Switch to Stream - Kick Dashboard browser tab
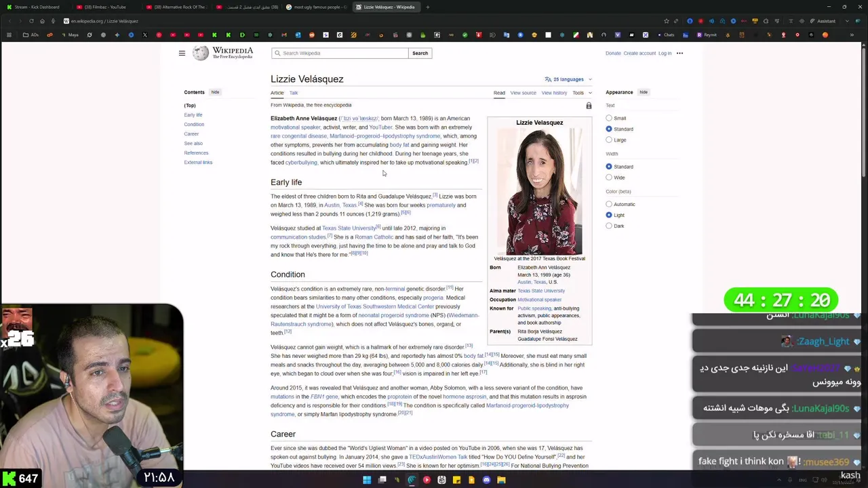This screenshot has height=488, width=868. (36, 7)
